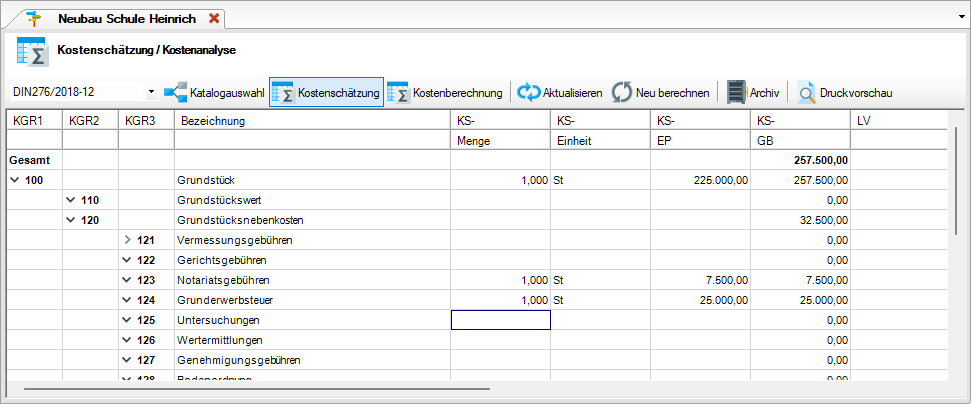The width and height of the screenshot is (971, 404).
Task: Expand cost group 121 Vermessungsgebühren
Action: [x=128, y=240]
